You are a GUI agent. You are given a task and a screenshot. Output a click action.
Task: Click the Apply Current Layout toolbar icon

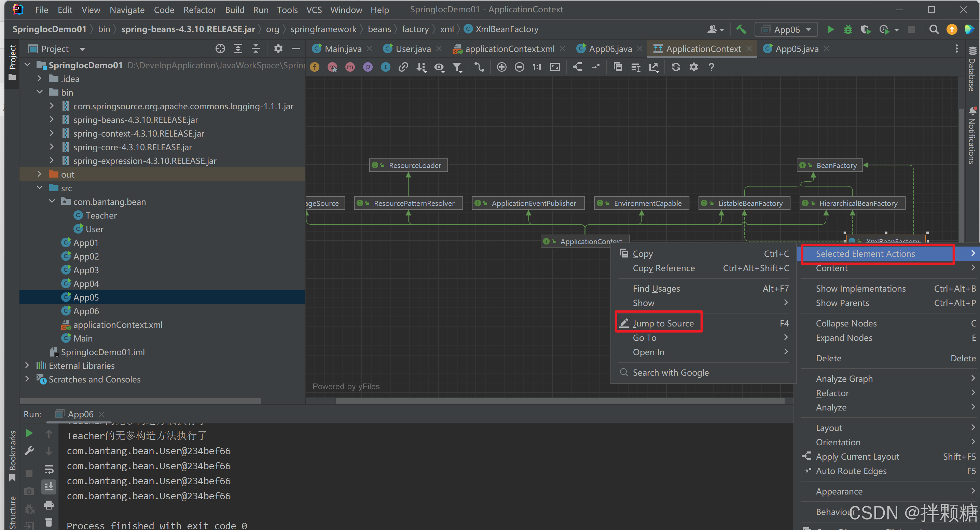click(x=577, y=67)
